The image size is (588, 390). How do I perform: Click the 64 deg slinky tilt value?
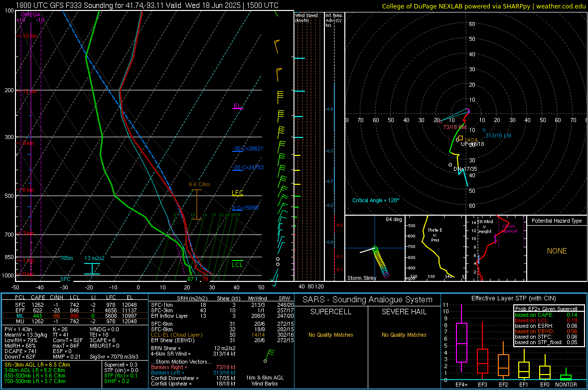394,219
